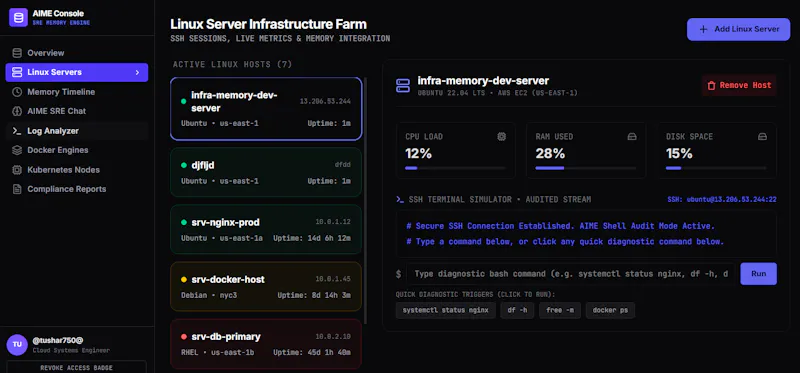Click the Active Linux Hosts (7) heading
The image size is (800, 373).
point(233,64)
